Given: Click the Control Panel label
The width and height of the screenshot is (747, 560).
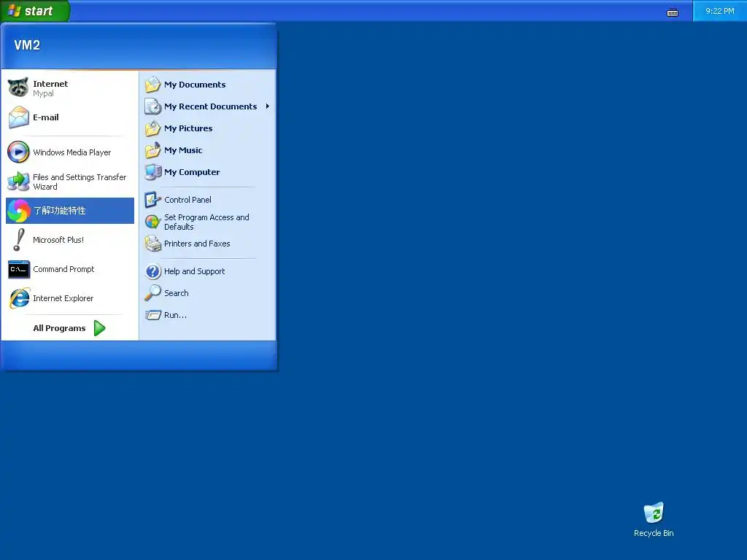Looking at the screenshot, I should (x=187, y=200).
